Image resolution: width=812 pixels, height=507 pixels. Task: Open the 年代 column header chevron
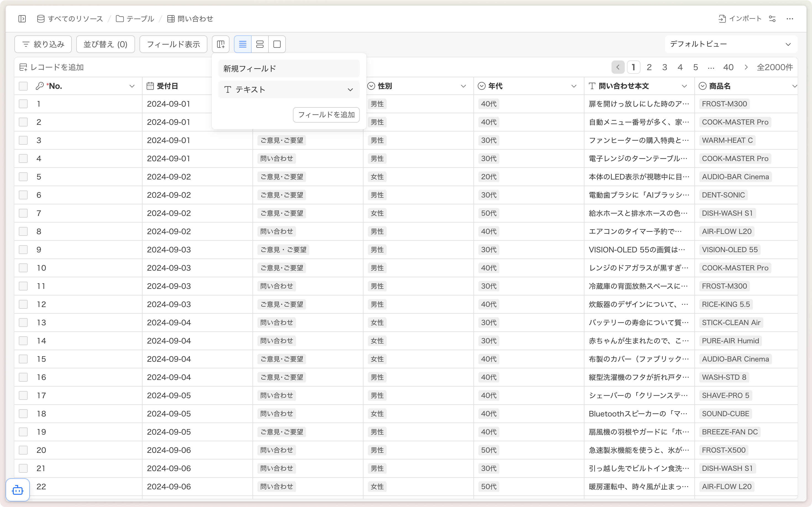[x=574, y=86]
